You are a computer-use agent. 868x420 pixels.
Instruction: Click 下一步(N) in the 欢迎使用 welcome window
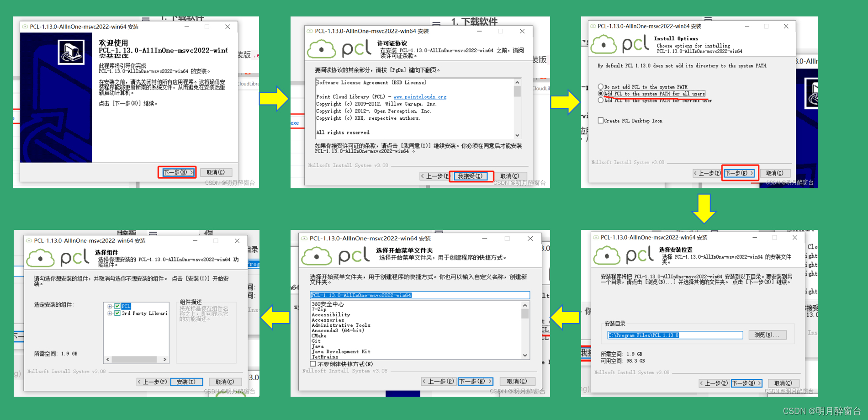[178, 172]
